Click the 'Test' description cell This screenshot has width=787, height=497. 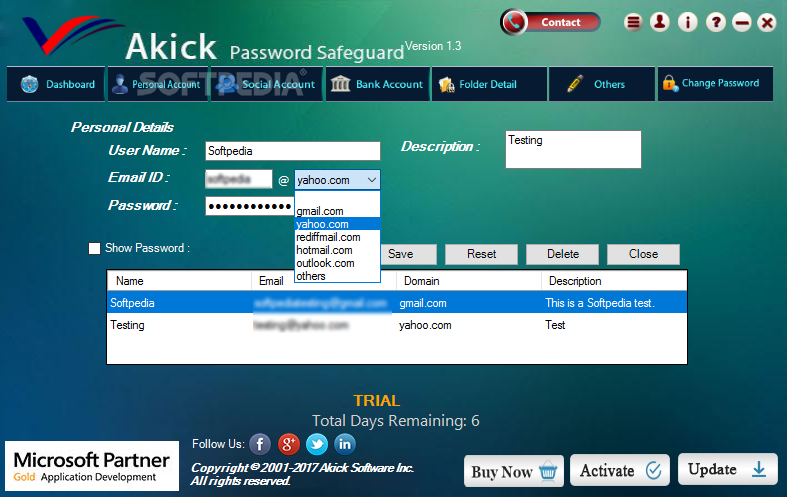tap(555, 325)
